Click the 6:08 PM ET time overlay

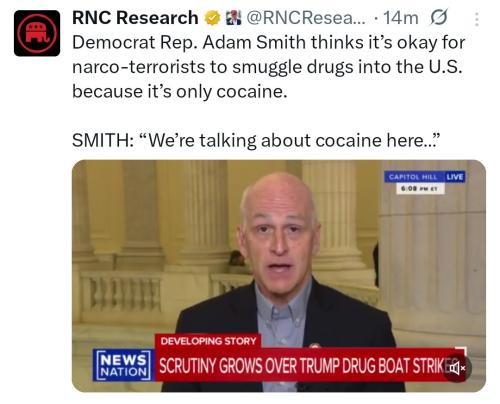coord(421,188)
